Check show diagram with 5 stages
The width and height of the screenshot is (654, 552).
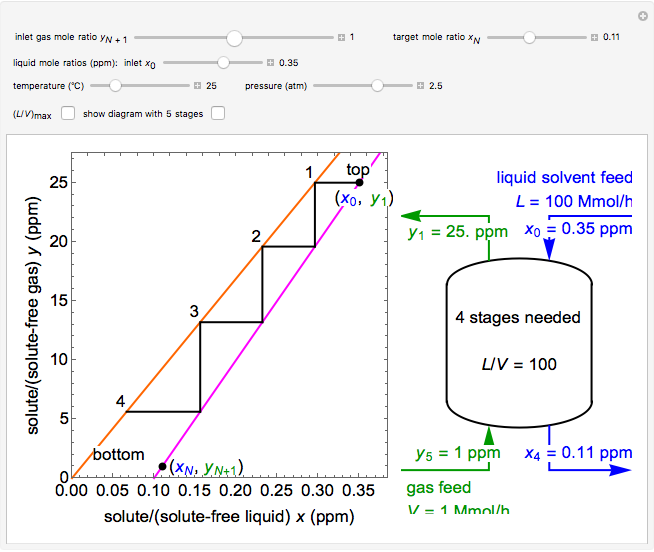218,113
